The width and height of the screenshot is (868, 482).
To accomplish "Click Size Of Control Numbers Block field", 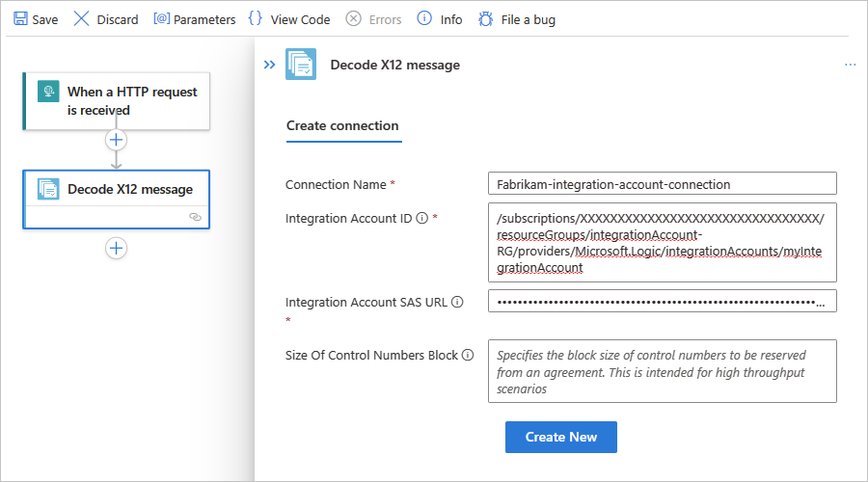I will coord(662,370).
